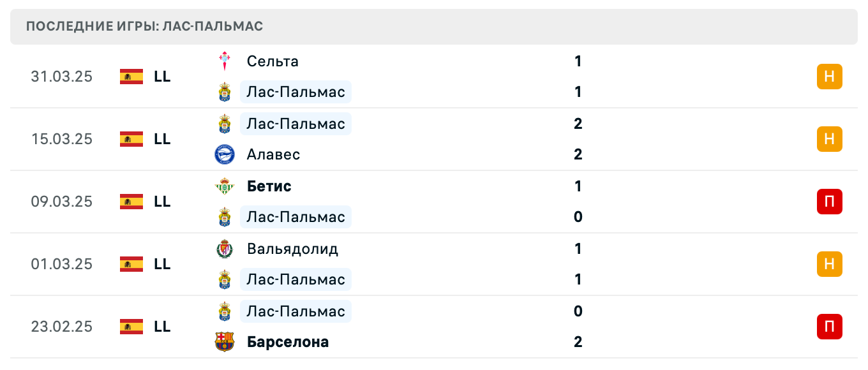Select the Лас-Пальмас crest in the first match
This screenshot has width=868, height=370.
[x=224, y=92]
